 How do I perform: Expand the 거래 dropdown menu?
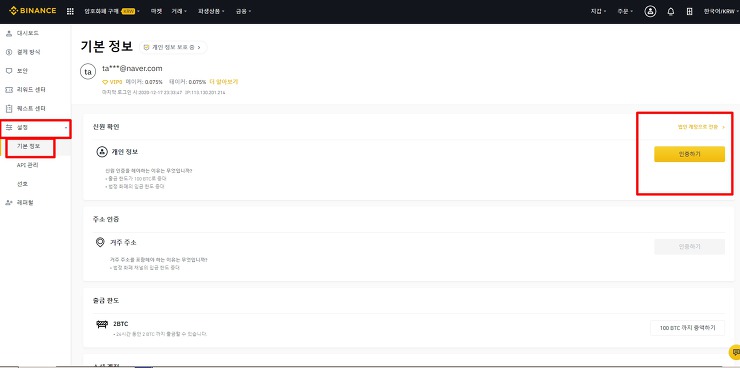179,11
